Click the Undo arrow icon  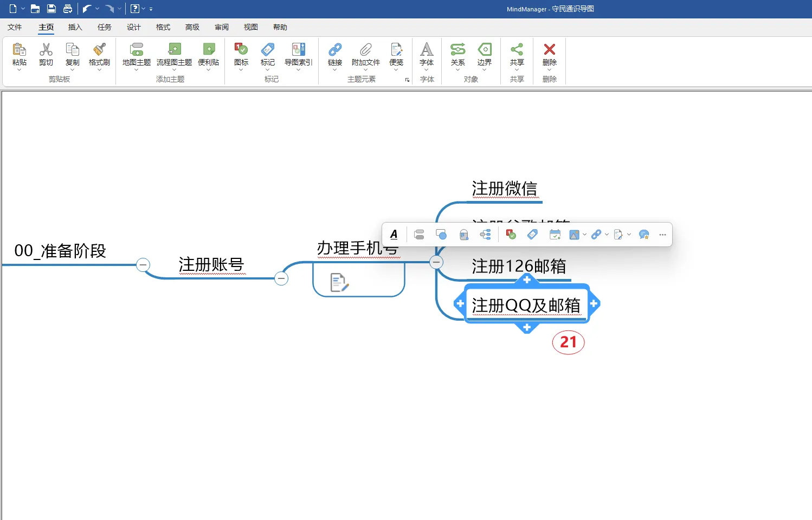(87, 9)
